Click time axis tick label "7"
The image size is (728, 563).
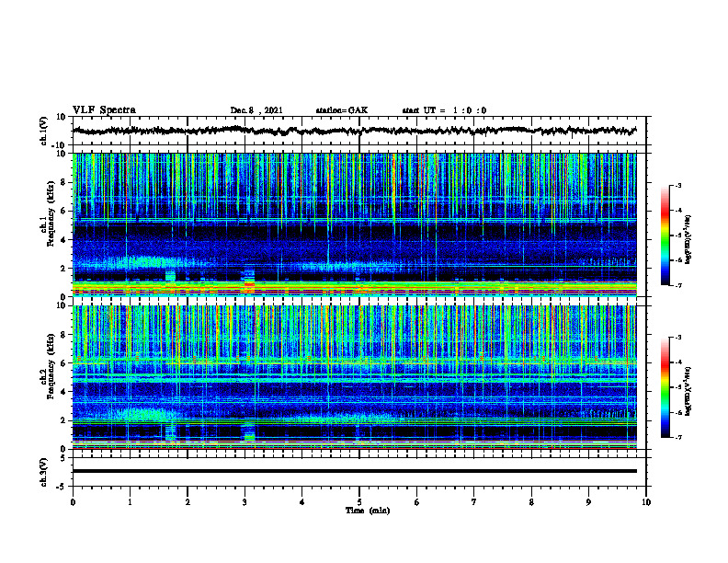pyautogui.click(x=474, y=502)
